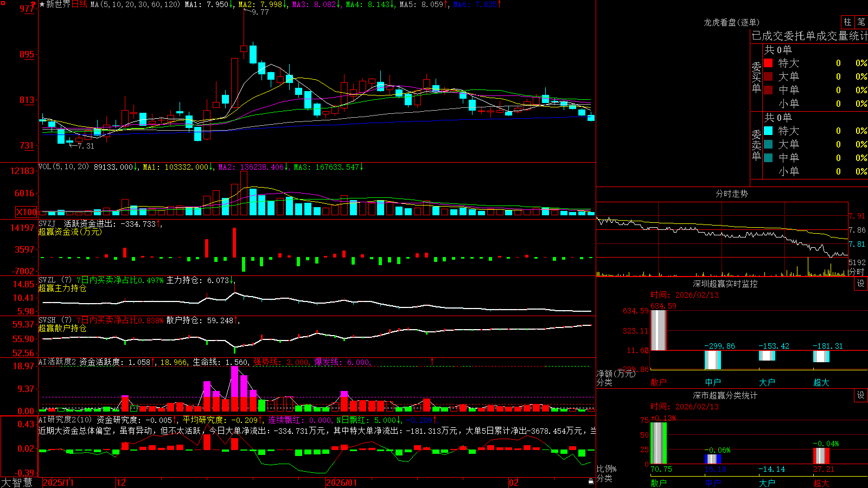This screenshot has height=488, width=868.
Task: Click the MA(5,10,20,30,60,120) indicator label
Action: [x=135, y=4]
